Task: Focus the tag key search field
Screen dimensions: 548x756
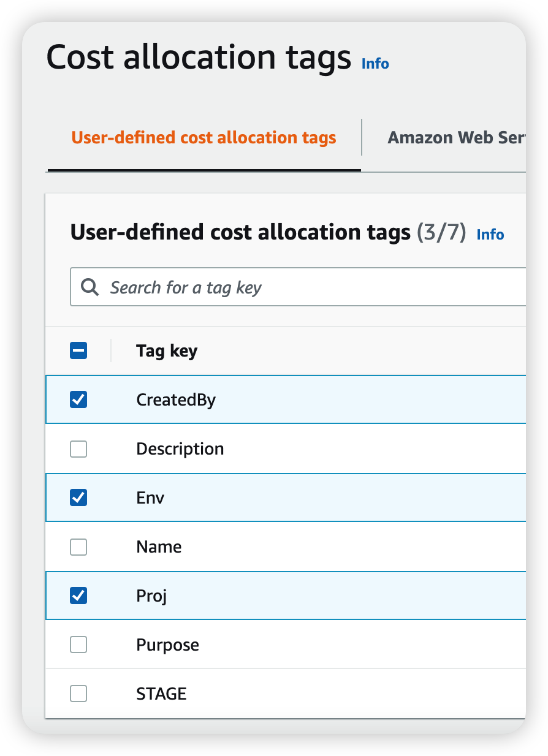Action: click(x=306, y=287)
